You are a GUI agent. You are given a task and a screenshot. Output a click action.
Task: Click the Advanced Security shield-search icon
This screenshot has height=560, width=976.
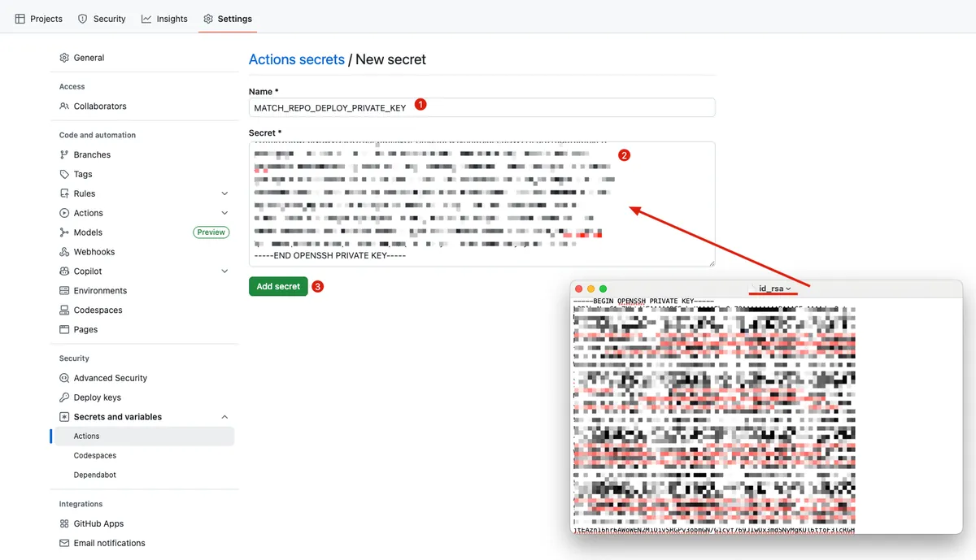click(64, 378)
